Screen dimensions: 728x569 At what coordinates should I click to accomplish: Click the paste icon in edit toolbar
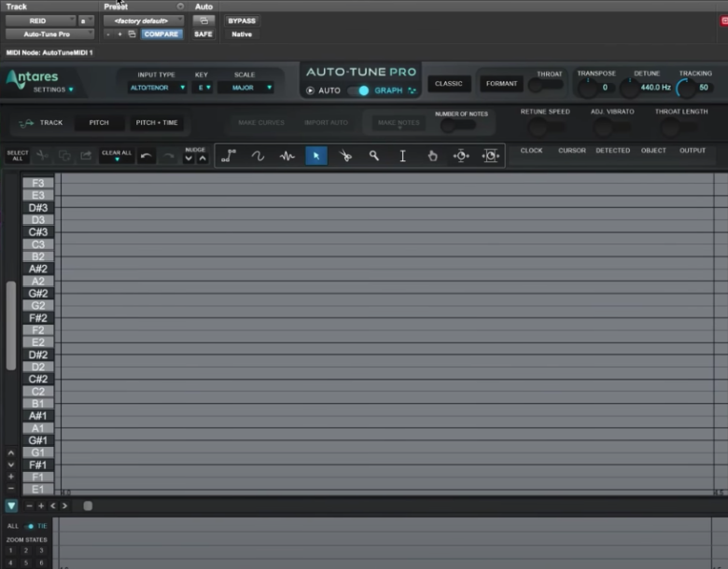(86, 156)
